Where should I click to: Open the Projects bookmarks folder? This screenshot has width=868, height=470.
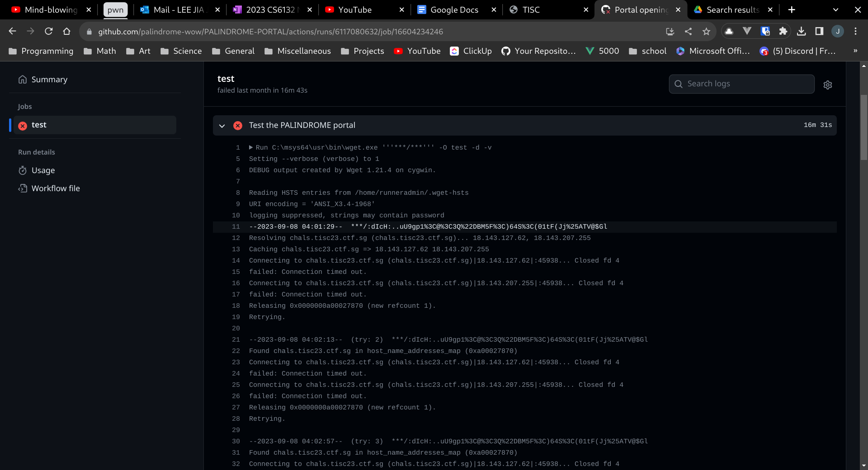[363, 51]
